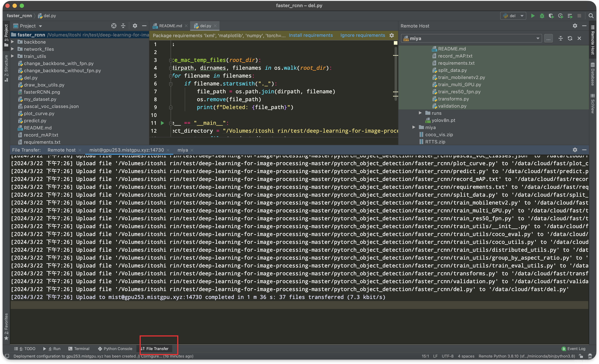599x364 pixels.
Task: Open Project panel settings gear
Action: point(135,26)
